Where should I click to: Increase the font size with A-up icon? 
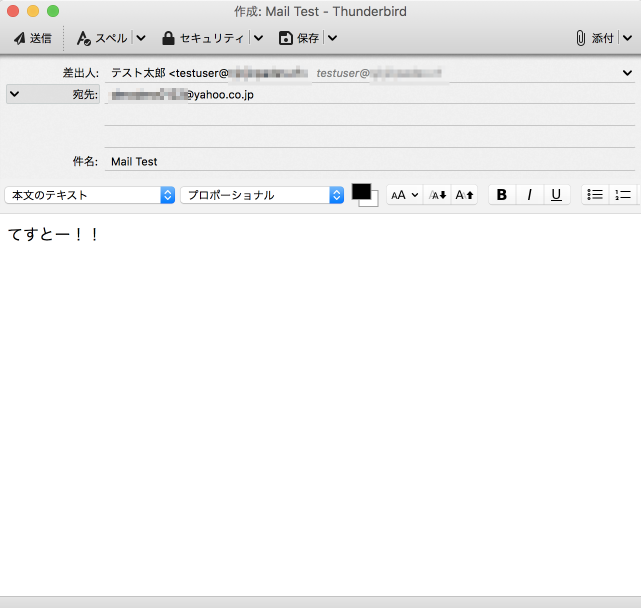click(464, 195)
